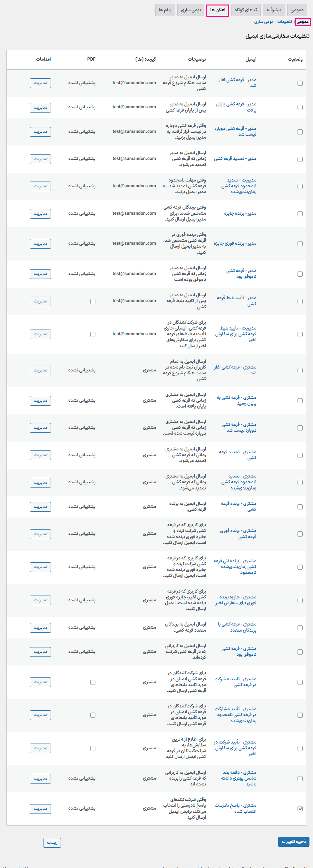Viewport: 313px width, 868px height.
Task: Open the "پیام ها" tab
Action: (x=165, y=10)
